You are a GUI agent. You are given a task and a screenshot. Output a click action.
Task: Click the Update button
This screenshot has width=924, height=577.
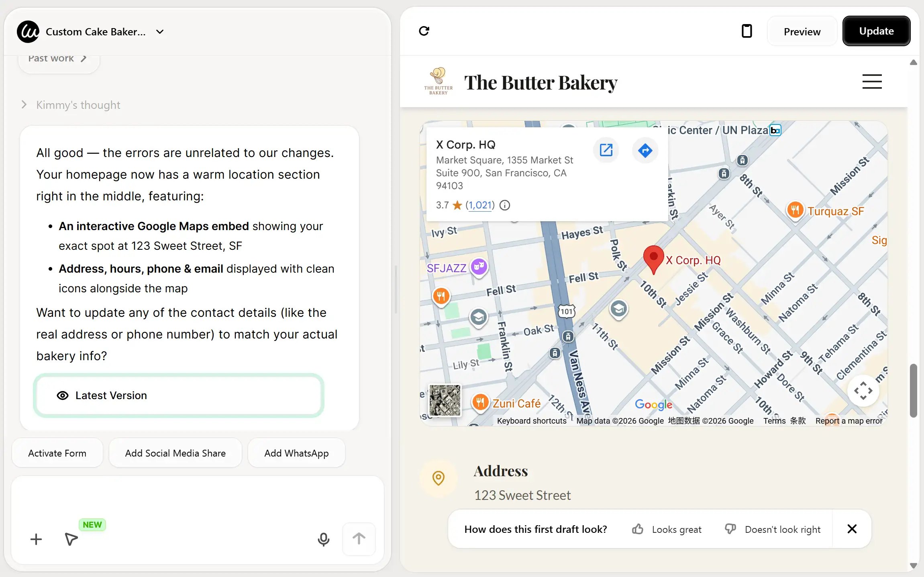(876, 31)
